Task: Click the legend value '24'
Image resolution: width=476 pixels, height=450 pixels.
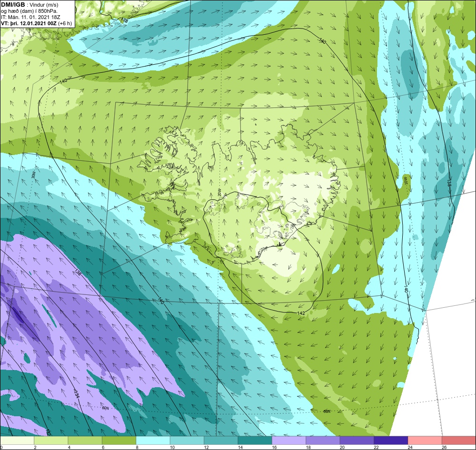Action: point(410,447)
